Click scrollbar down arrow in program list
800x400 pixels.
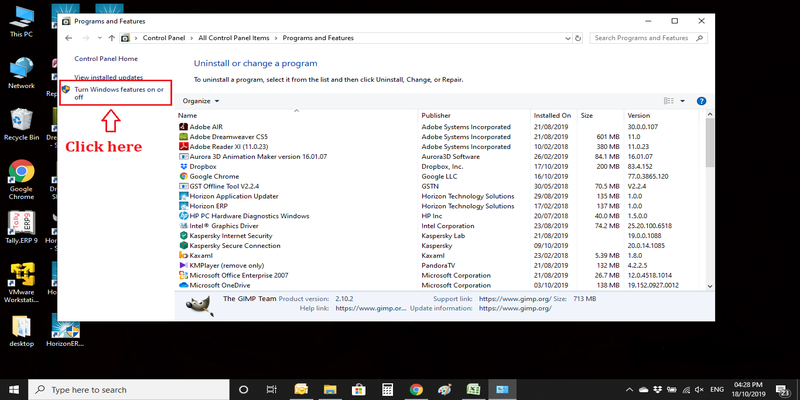click(x=710, y=287)
